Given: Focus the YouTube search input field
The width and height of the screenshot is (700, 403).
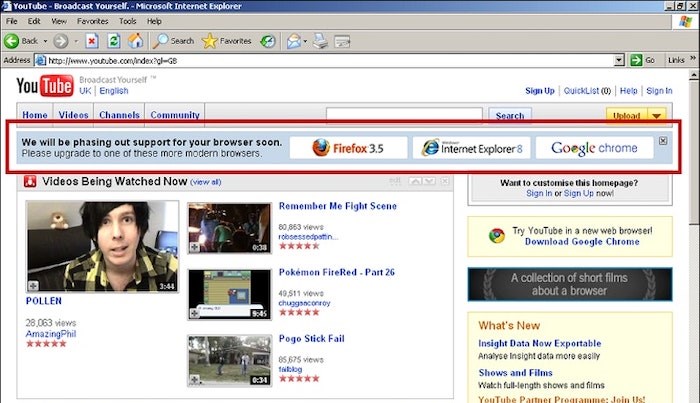Looking at the screenshot, I should pyautogui.click(x=404, y=115).
